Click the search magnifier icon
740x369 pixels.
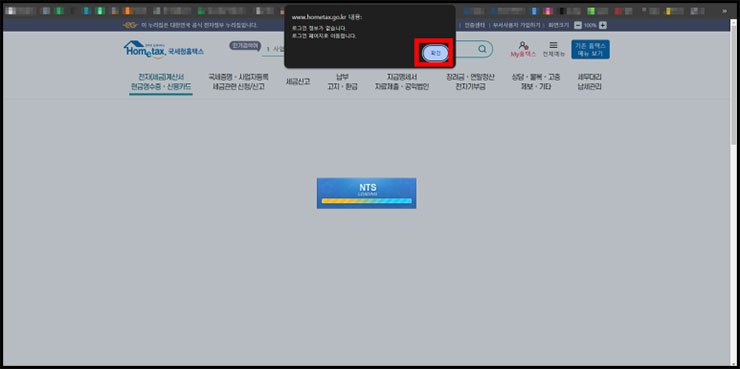482,49
